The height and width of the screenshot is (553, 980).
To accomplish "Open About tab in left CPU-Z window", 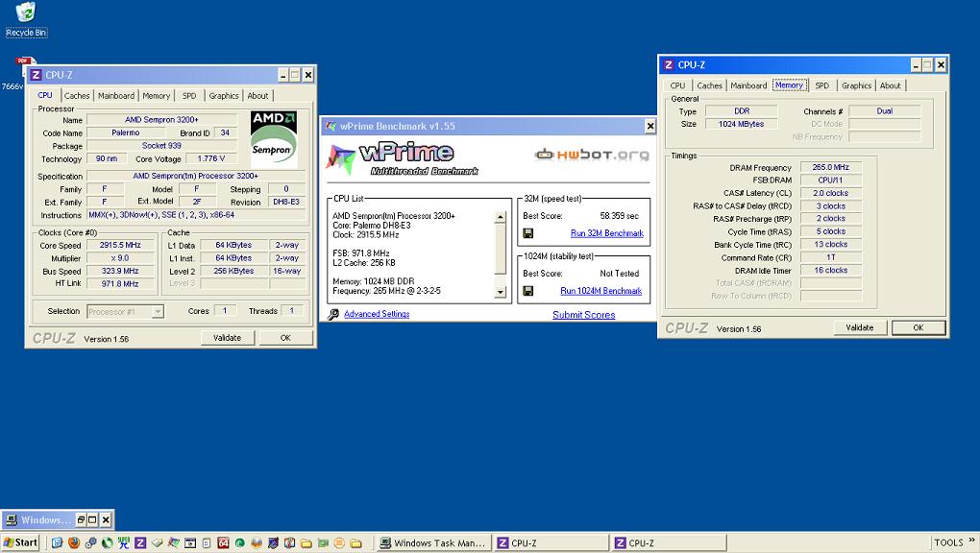I will pyautogui.click(x=257, y=96).
